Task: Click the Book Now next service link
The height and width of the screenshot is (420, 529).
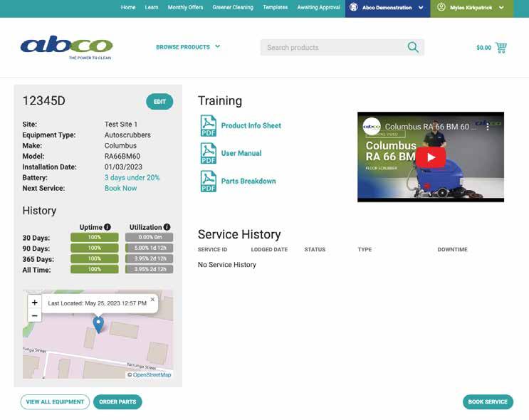Action: (x=120, y=188)
